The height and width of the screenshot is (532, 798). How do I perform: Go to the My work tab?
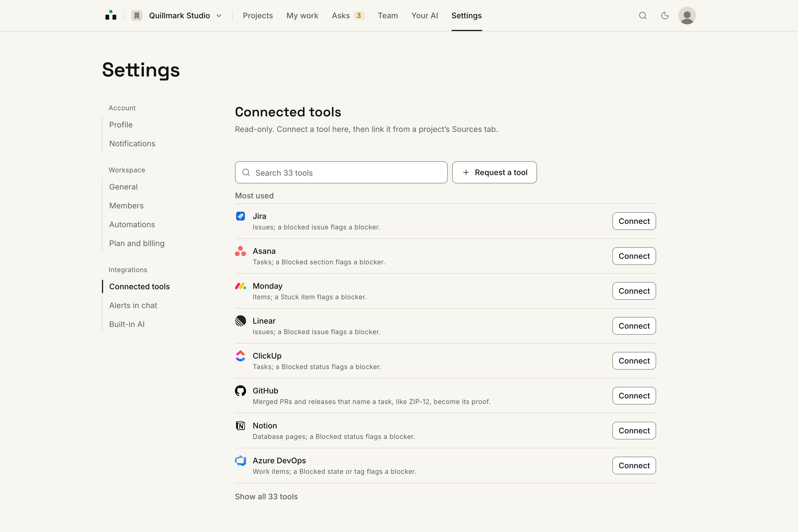coord(302,16)
